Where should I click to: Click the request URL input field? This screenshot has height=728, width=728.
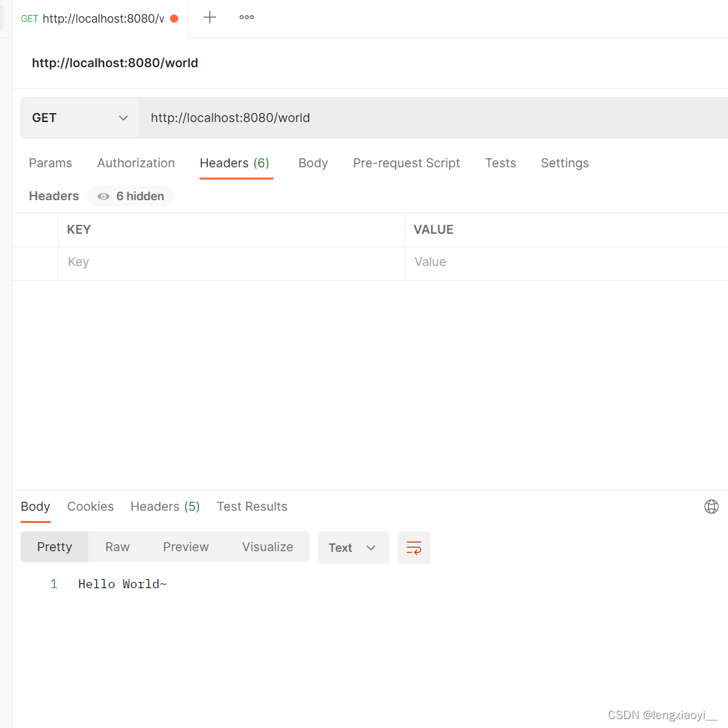(434, 118)
